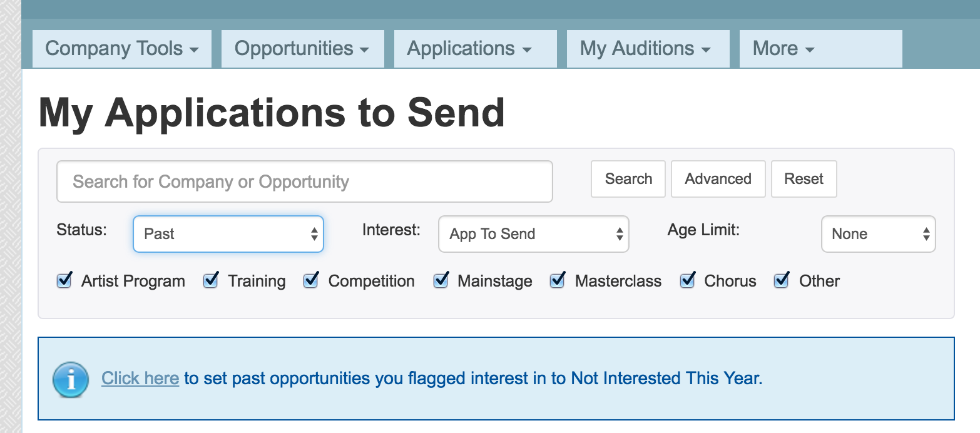Uncheck the Artist Program checkbox

pos(64,280)
